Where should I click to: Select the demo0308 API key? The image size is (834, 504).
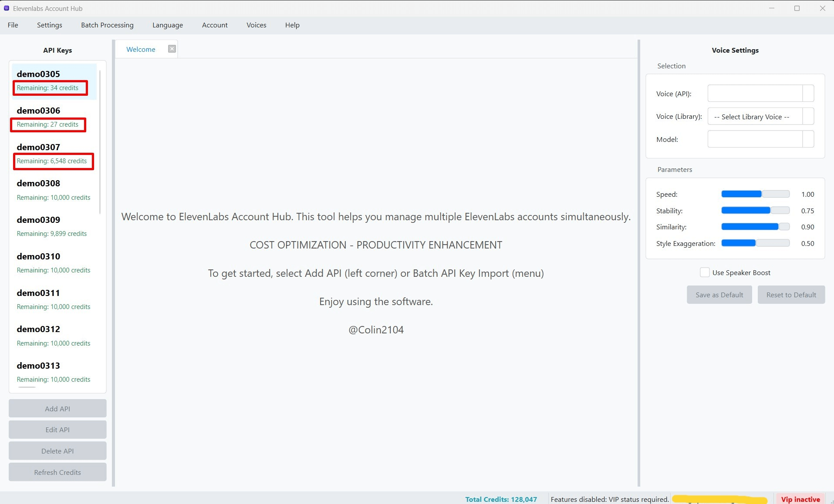pos(54,191)
